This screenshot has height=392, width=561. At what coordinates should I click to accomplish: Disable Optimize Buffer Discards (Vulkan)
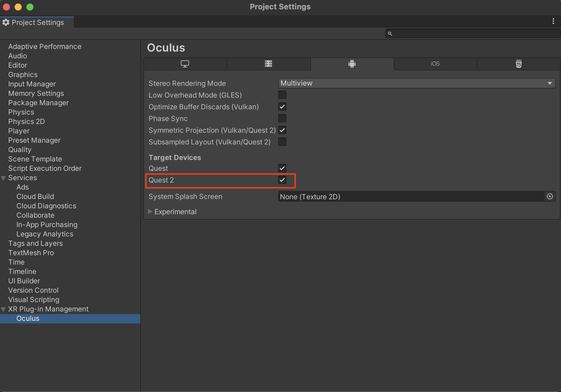282,107
